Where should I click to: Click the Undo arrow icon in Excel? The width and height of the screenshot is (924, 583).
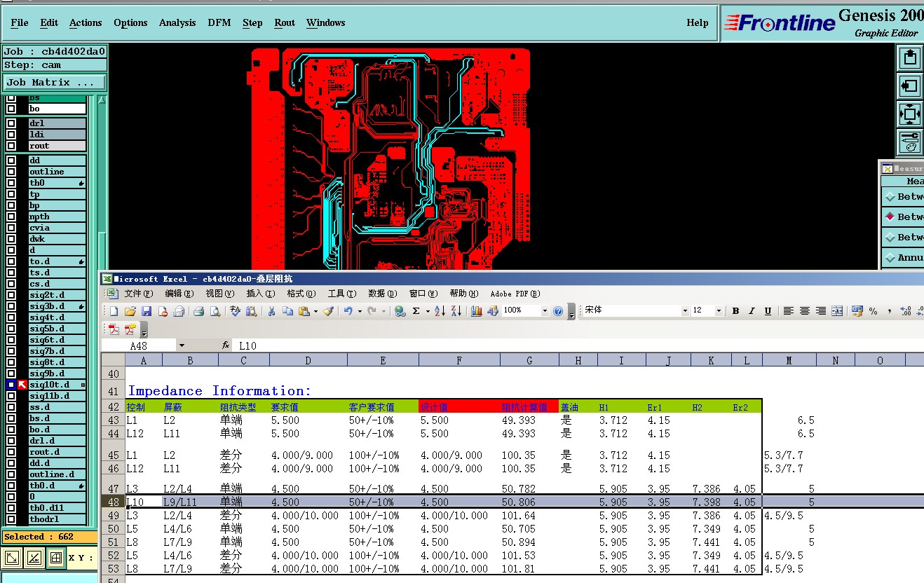tap(348, 311)
